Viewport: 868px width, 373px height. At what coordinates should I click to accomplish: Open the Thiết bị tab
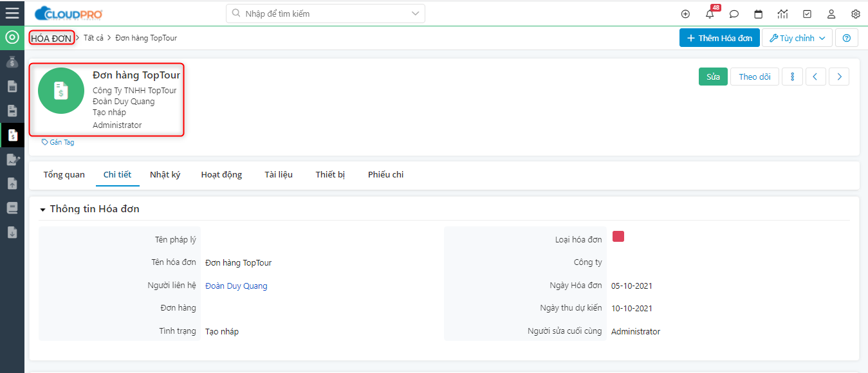(330, 175)
